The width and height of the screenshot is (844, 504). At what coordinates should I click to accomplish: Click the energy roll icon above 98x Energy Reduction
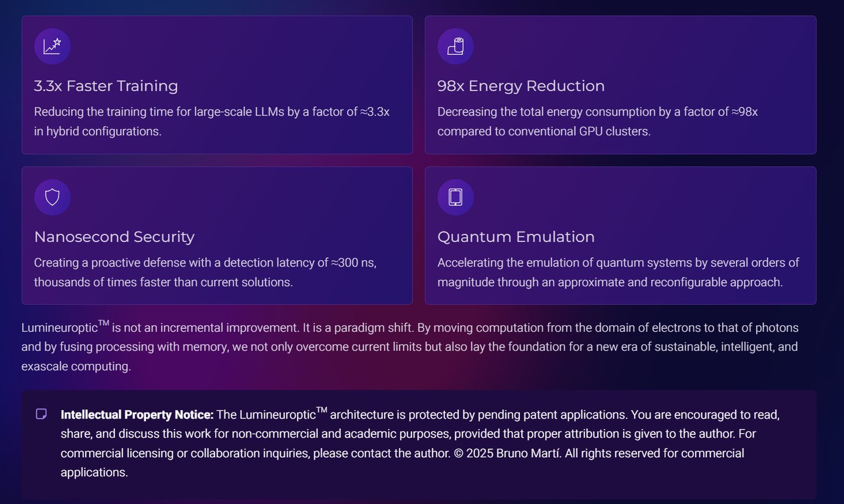coord(455,46)
